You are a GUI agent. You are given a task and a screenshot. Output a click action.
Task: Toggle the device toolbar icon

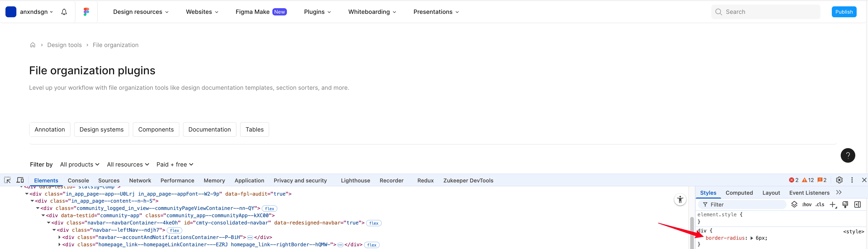click(x=20, y=180)
